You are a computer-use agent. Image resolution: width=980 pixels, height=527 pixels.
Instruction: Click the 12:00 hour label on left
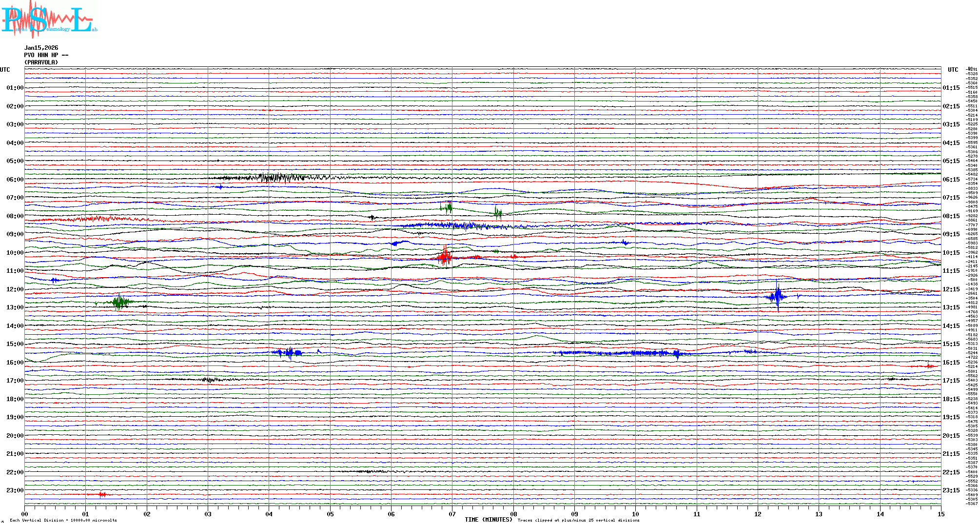point(15,289)
